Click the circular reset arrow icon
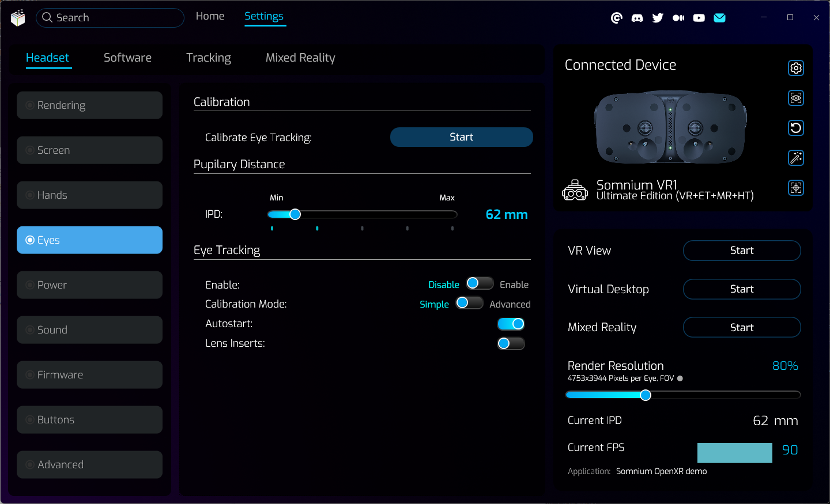 coord(796,128)
